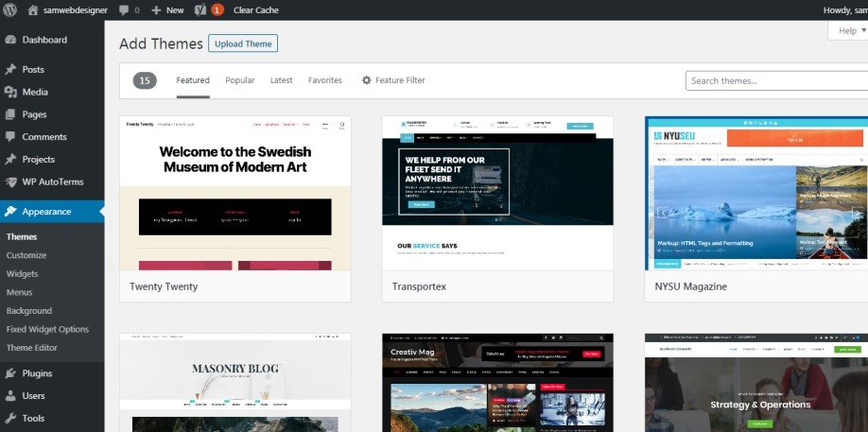Open Menus submenu link
868x432 pixels.
(19, 292)
